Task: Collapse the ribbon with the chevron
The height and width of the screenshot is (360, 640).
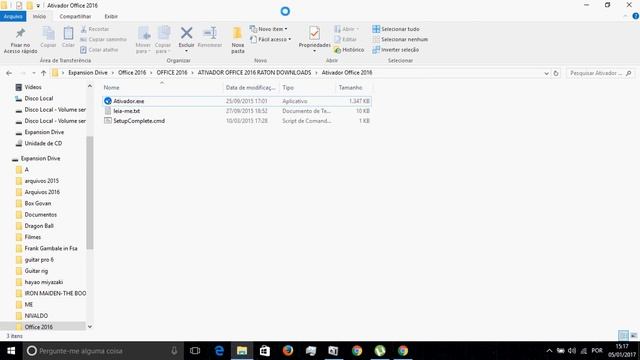Action: (x=625, y=16)
